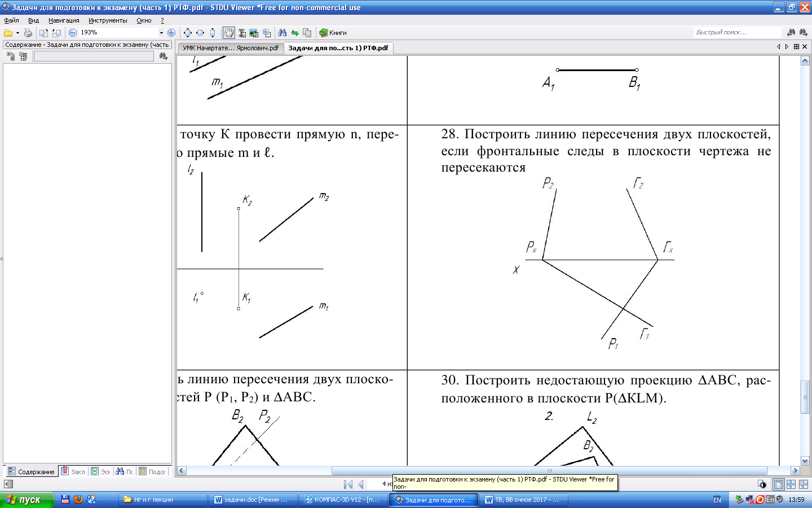Screen dimensions: 812x508
Task: Click the binoculars search icon in the toolbar
Action: (x=282, y=33)
